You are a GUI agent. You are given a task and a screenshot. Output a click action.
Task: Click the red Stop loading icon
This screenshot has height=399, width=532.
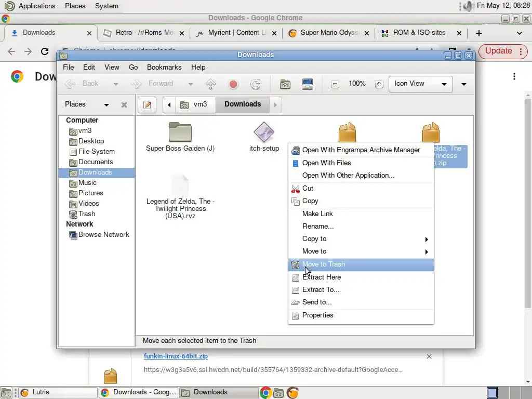coord(233,84)
